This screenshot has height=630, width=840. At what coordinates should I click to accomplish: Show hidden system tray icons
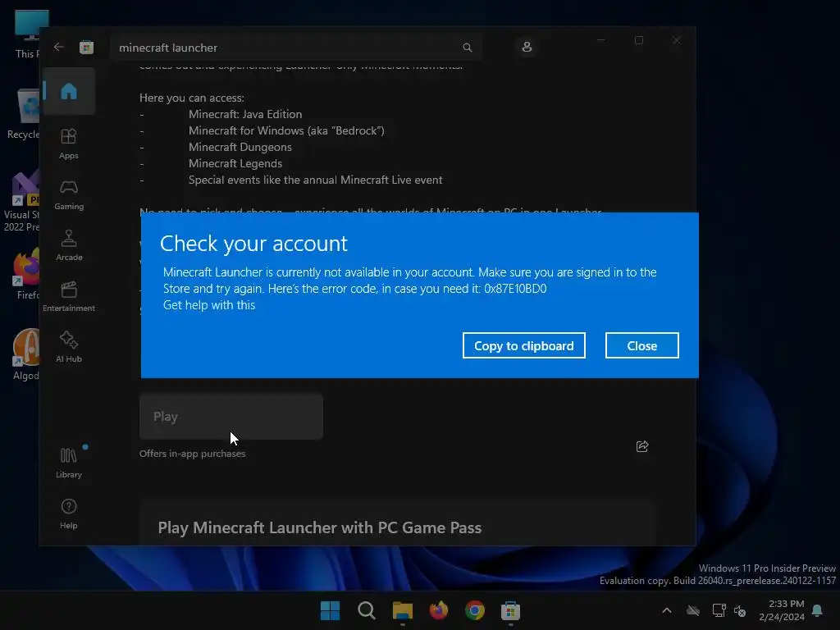pyautogui.click(x=667, y=610)
